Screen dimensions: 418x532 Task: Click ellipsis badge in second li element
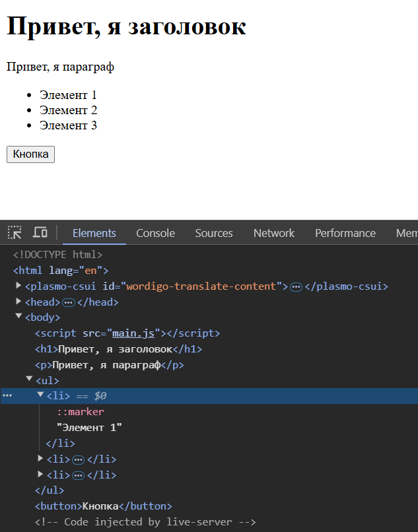pos(79,459)
